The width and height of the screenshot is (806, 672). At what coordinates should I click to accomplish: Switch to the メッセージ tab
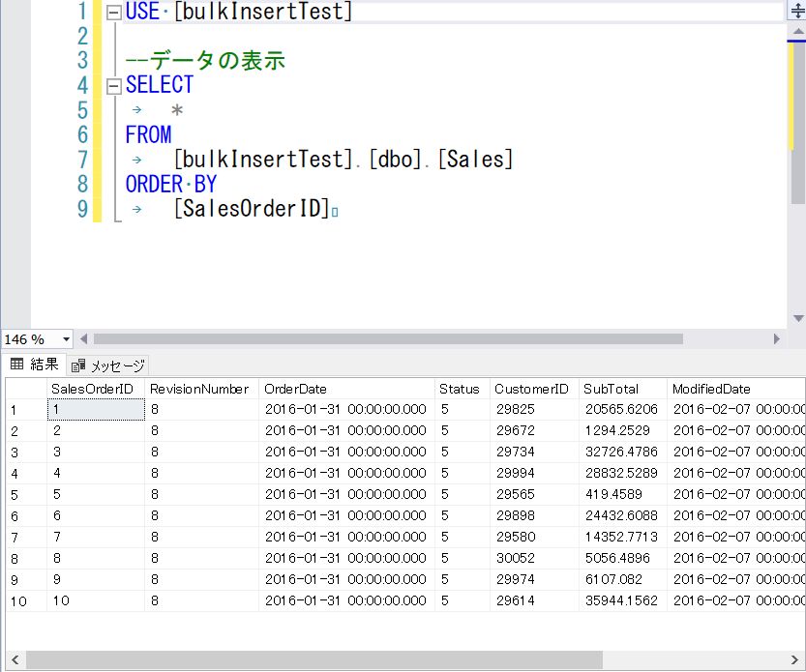pos(106,365)
